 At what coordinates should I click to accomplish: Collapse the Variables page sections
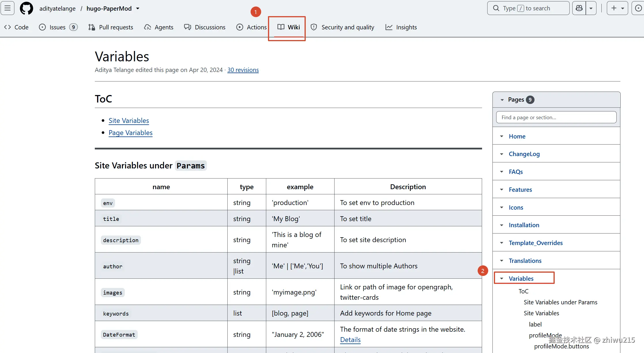tap(502, 279)
